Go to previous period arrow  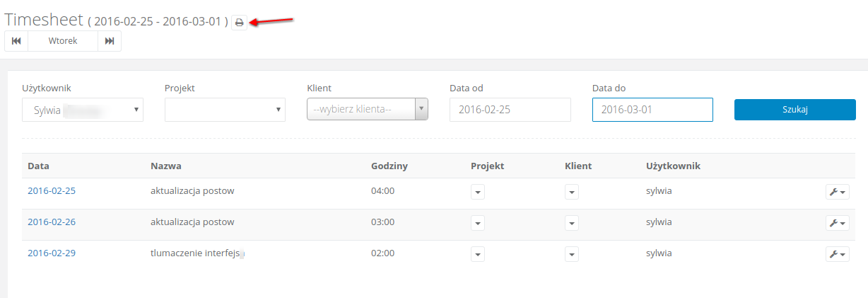[x=16, y=41]
